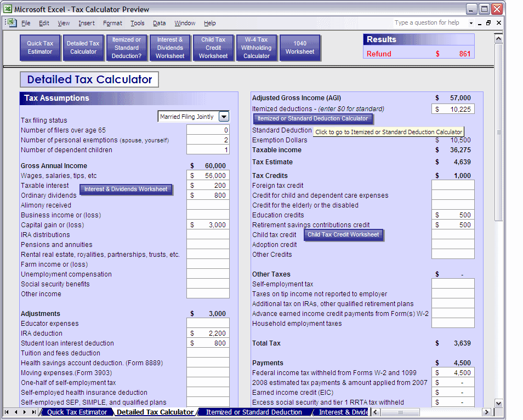523x420 pixels.
Task: Switch to Itemized or Standard Deduction sheet tab
Action: 254,412
